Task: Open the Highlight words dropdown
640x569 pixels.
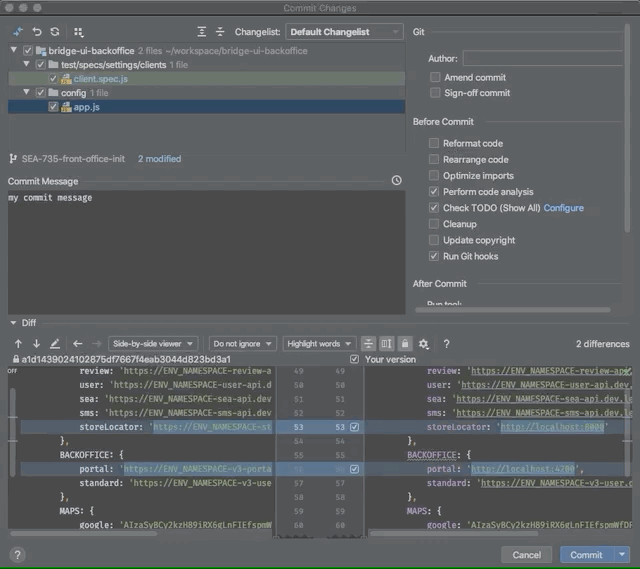Action: [x=319, y=343]
